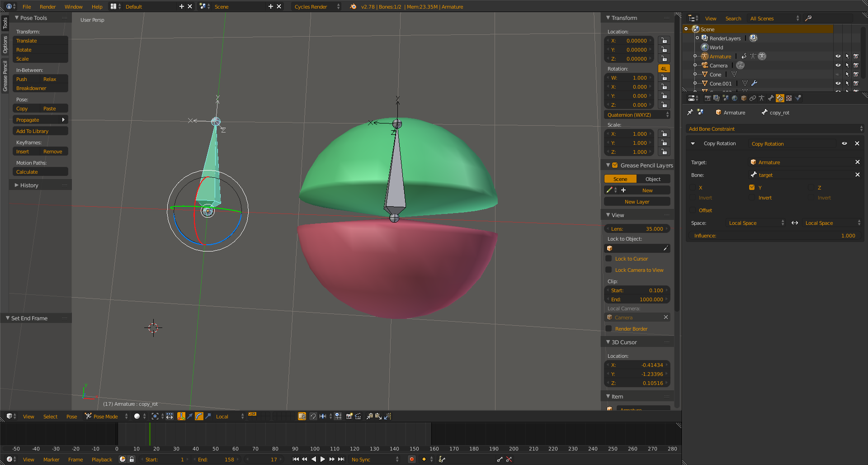Image resolution: width=868 pixels, height=465 pixels.
Task: Click the OpenGL render image icon
Action: coord(349,416)
